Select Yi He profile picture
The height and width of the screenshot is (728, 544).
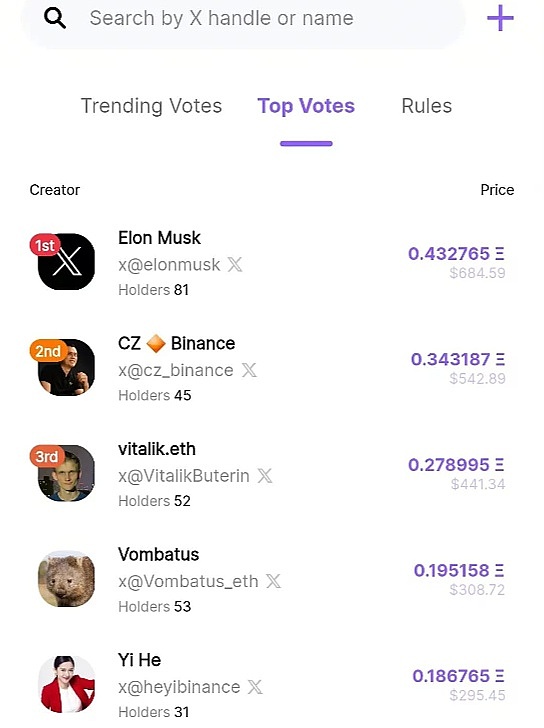click(x=66, y=684)
